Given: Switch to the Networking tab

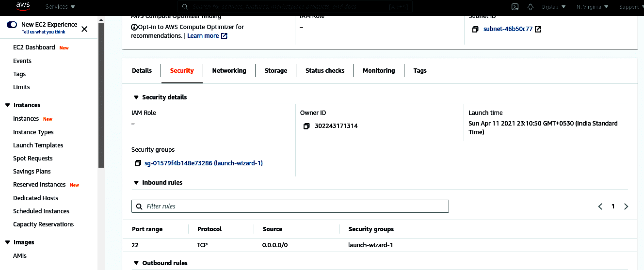Looking at the screenshot, I should tap(229, 71).
